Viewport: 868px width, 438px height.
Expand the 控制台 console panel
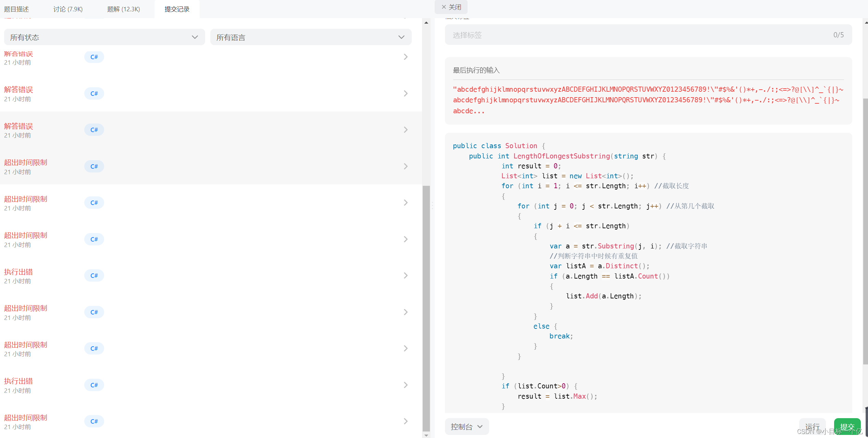pos(467,426)
